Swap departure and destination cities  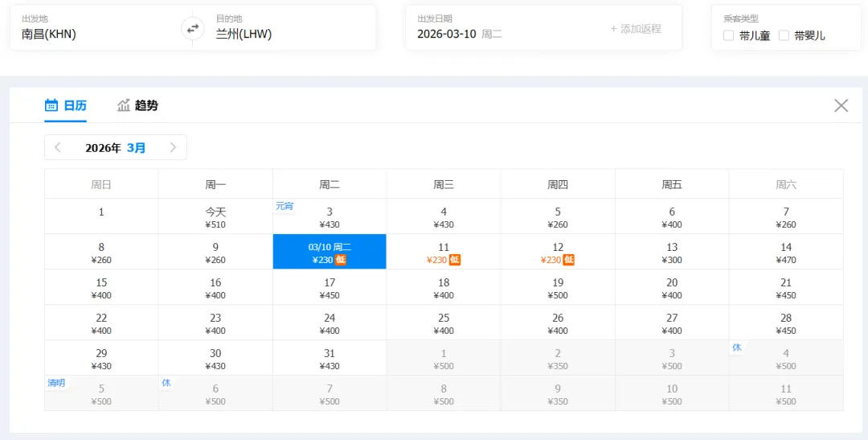pyautogui.click(x=193, y=28)
